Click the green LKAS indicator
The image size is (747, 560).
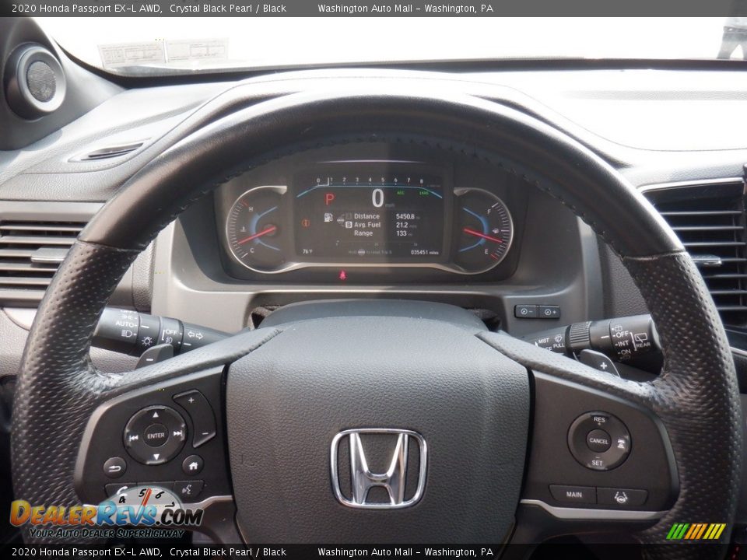[x=423, y=193]
